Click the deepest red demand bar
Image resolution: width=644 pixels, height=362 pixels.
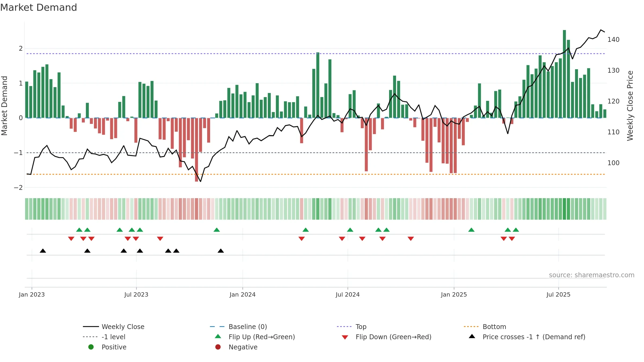tap(196, 150)
